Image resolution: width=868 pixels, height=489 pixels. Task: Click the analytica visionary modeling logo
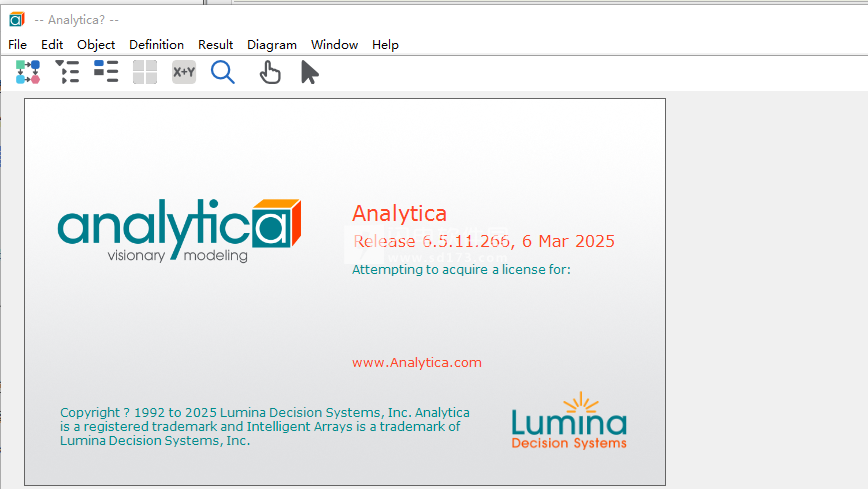tap(179, 230)
